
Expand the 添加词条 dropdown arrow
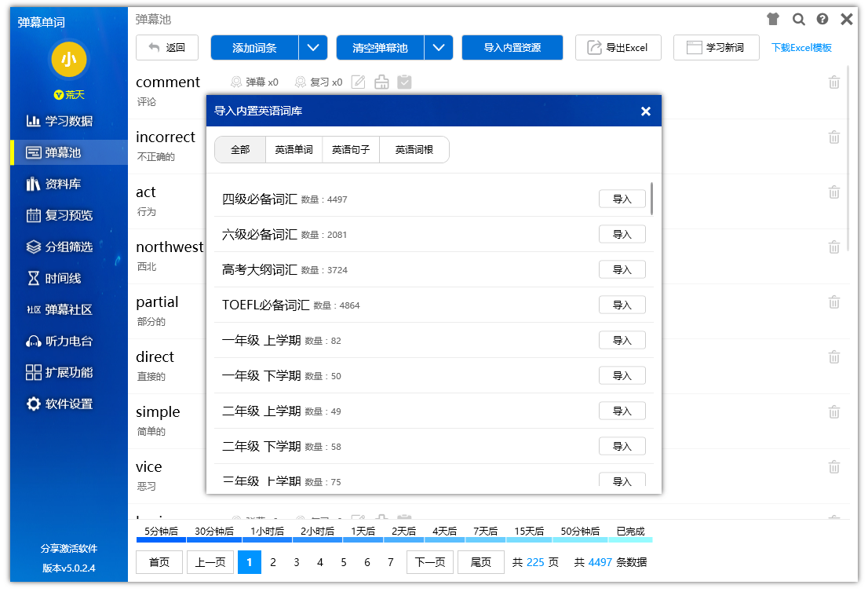tap(313, 47)
